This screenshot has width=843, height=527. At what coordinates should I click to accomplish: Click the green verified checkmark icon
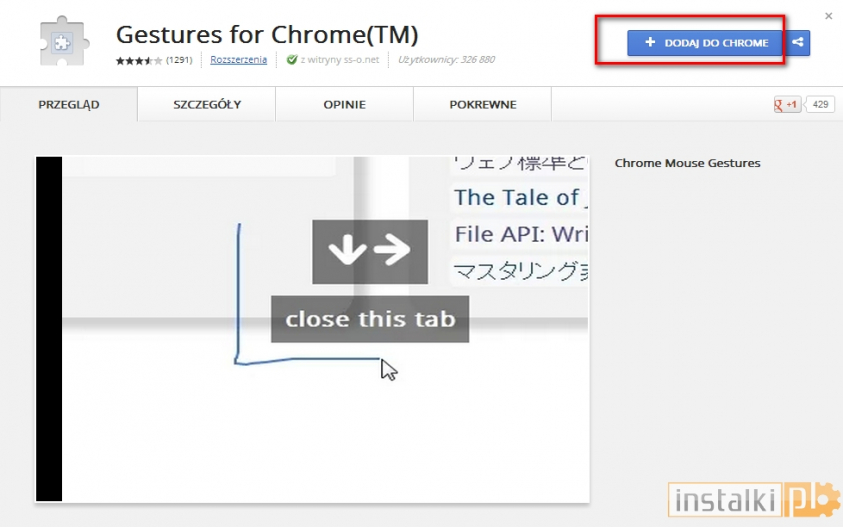coord(291,60)
